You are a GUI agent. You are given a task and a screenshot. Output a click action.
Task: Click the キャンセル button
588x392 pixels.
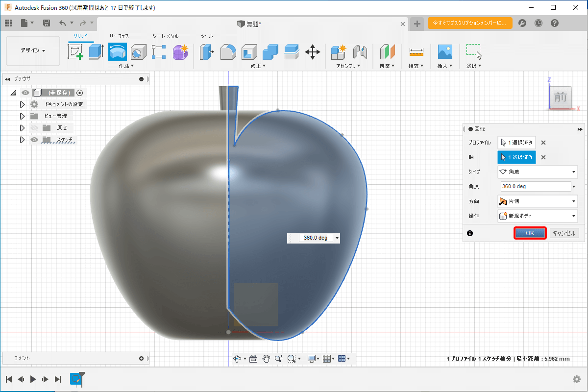(564, 233)
